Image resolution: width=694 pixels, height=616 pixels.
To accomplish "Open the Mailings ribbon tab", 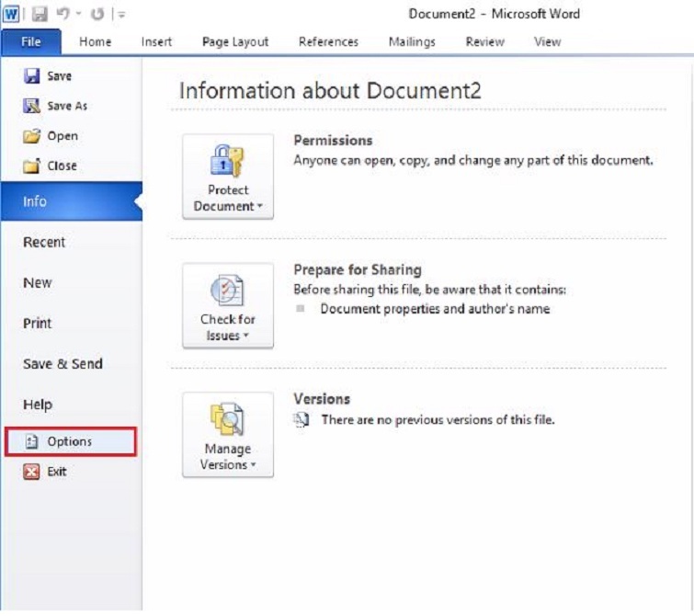I will pyautogui.click(x=412, y=41).
